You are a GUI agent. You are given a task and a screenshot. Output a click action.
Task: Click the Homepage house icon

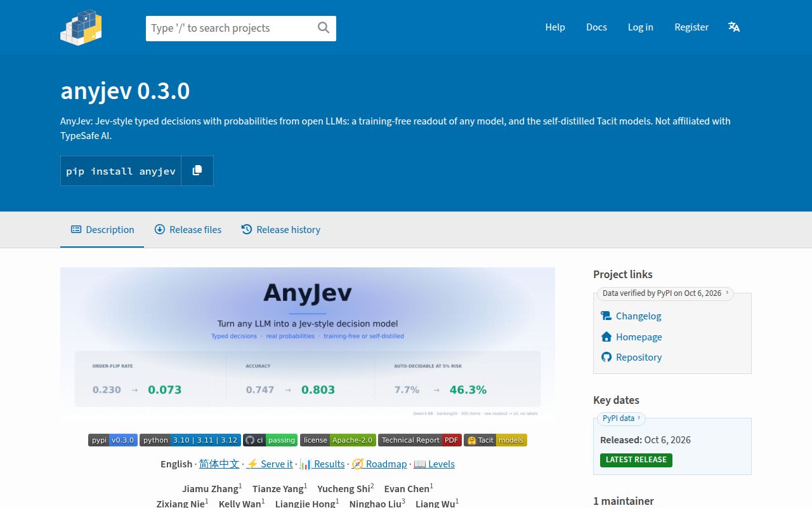606,337
